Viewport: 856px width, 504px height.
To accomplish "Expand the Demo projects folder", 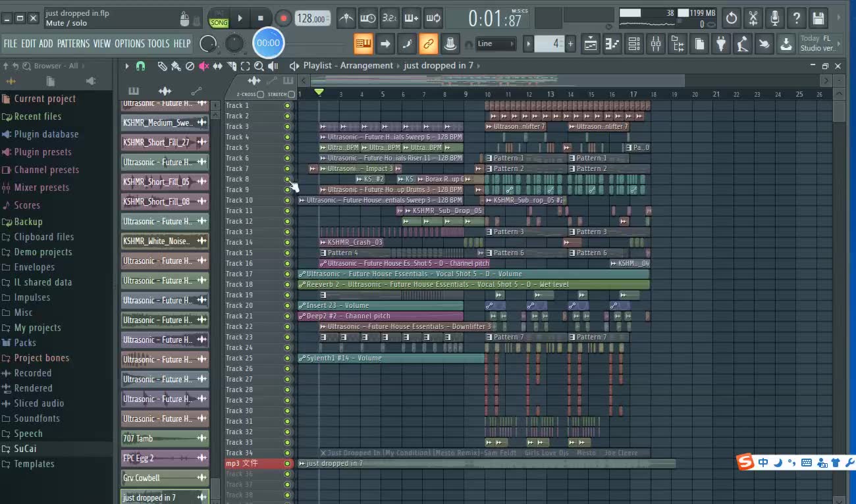I will [43, 252].
